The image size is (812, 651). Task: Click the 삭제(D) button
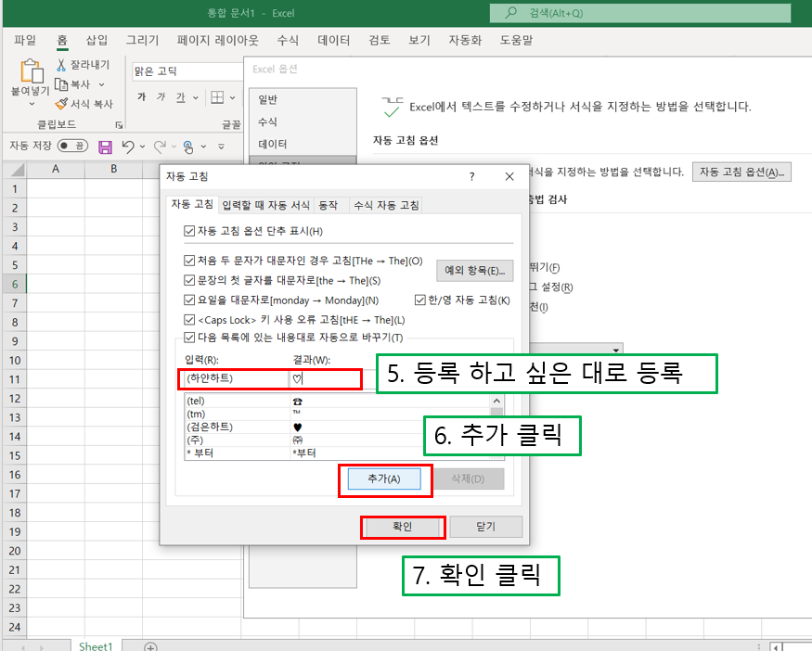pyautogui.click(x=468, y=479)
